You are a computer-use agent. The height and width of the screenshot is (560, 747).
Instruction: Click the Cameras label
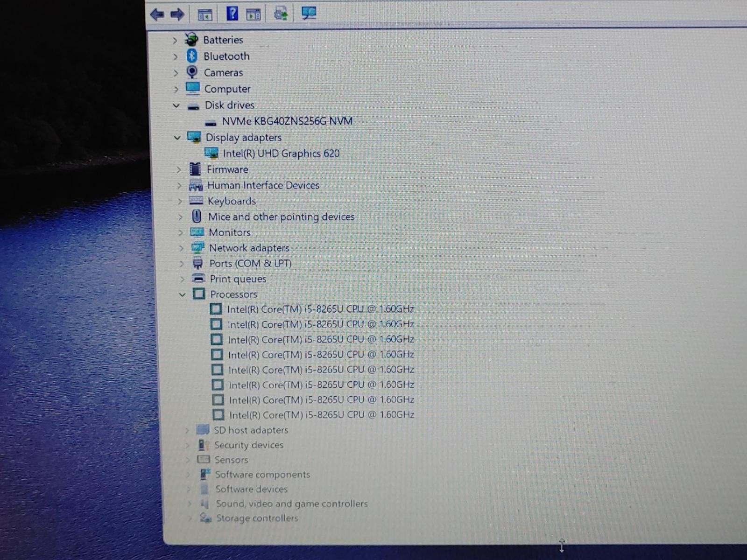223,72
